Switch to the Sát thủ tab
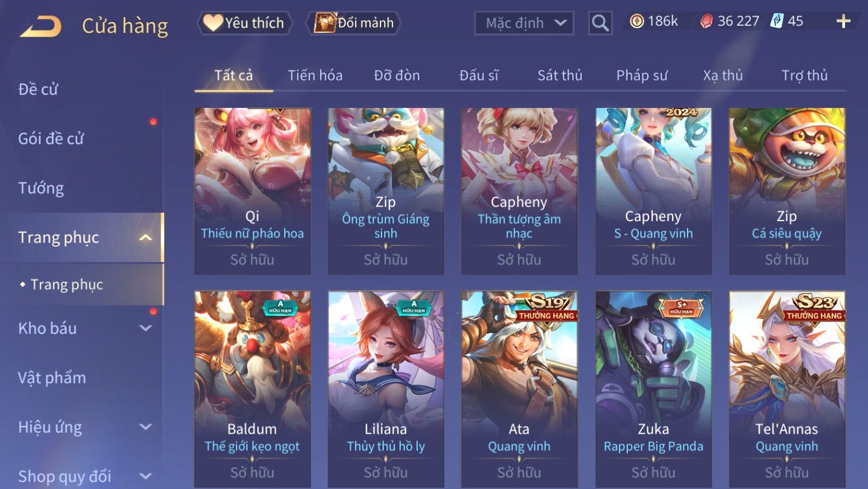 560,75
